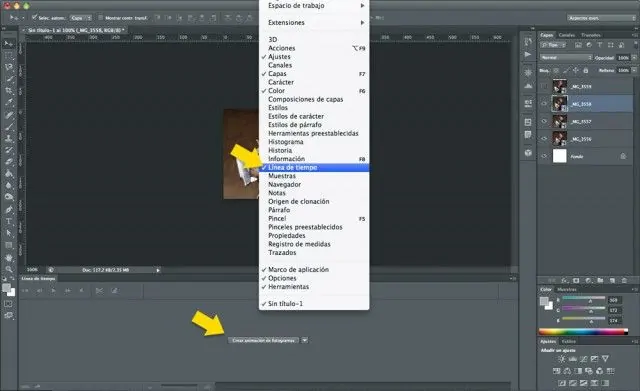Switch to the Canales tab

click(567, 35)
